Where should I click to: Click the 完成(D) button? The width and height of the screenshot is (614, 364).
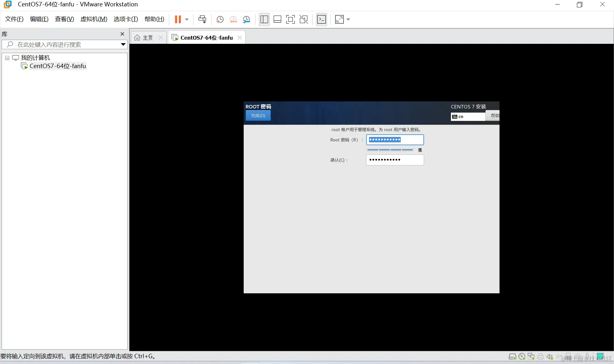click(x=258, y=115)
